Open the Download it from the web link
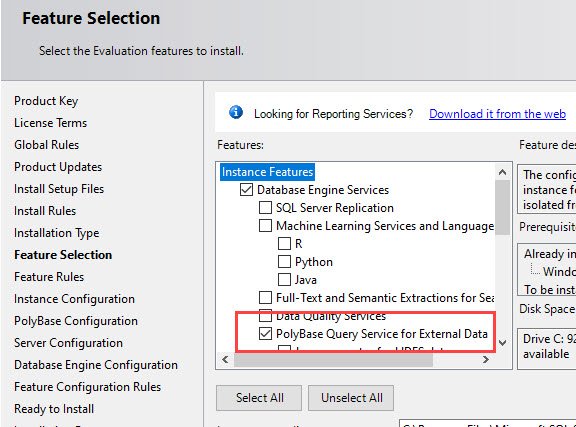 (x=497, y=114)
